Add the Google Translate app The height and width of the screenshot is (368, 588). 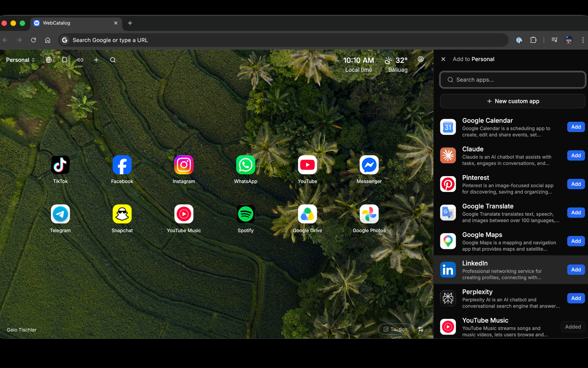click(x=576, y=213)
